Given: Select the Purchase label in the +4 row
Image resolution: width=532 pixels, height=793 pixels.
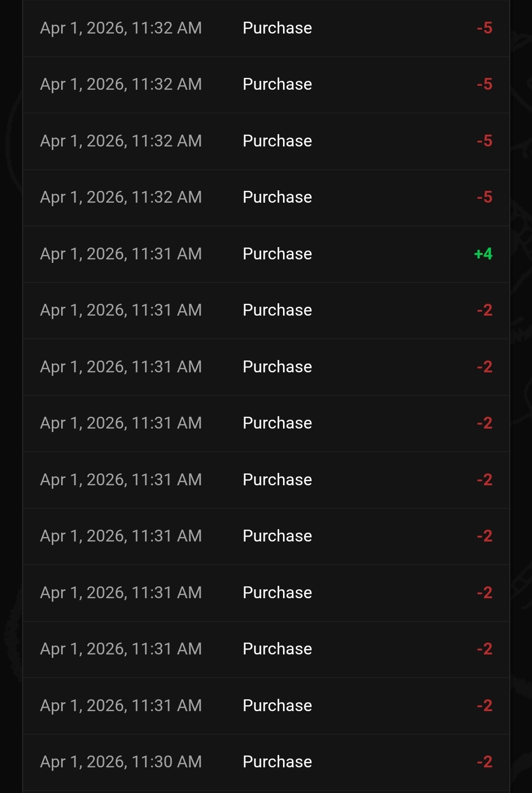Looking at the screenshot, I should pyautogui.click(x=277, y=254).
